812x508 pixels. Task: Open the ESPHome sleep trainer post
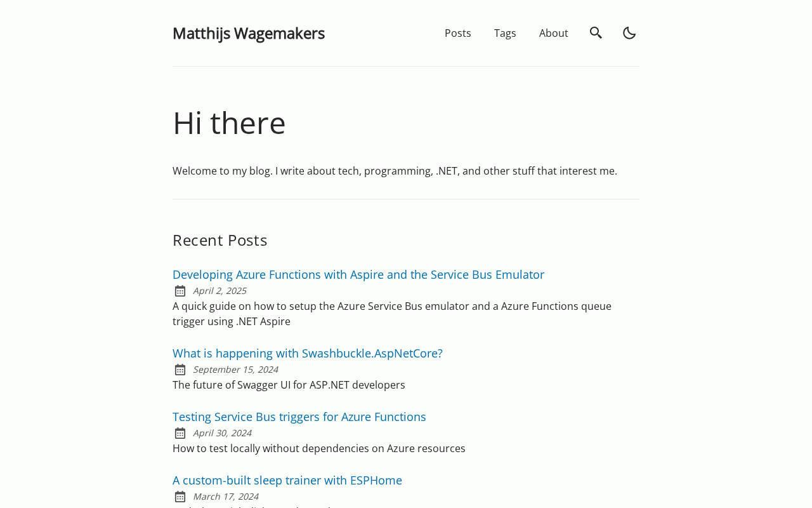click(x=287, y=480)
